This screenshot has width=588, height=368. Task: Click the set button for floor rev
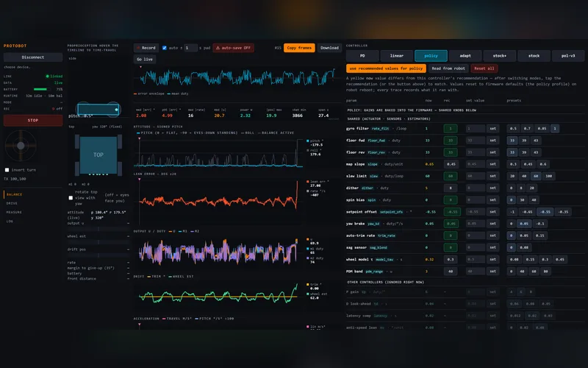coord(492,152)
